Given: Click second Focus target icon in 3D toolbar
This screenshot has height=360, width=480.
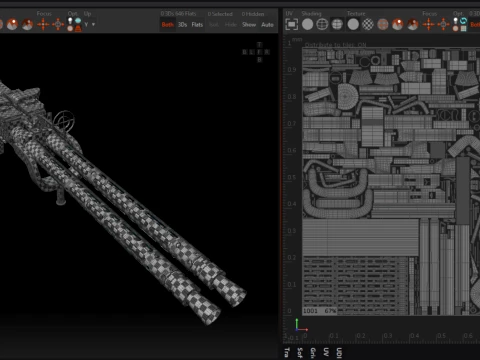Looking at the screenshot, I should [58, 24].
